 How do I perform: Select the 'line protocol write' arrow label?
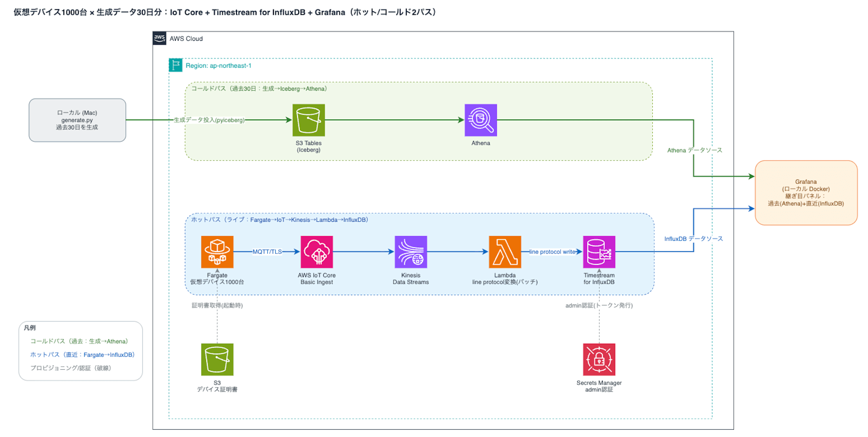[552, 252]
